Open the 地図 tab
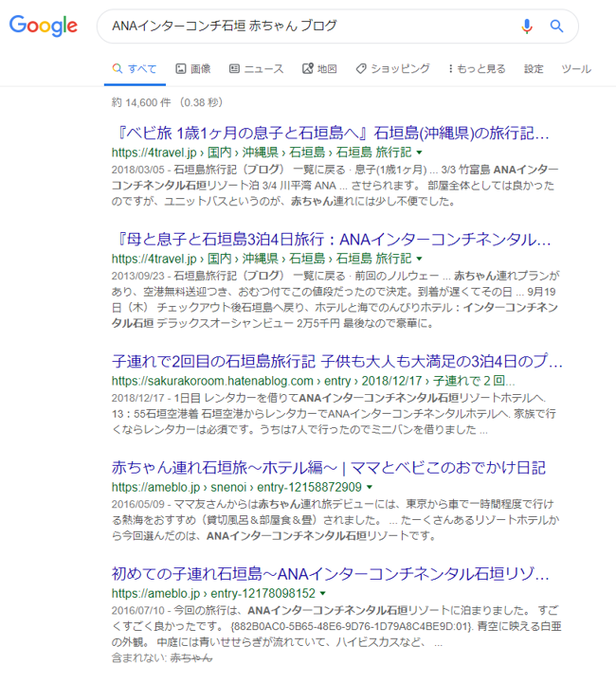Screen dimensions: 616x682 pos(319,69)
